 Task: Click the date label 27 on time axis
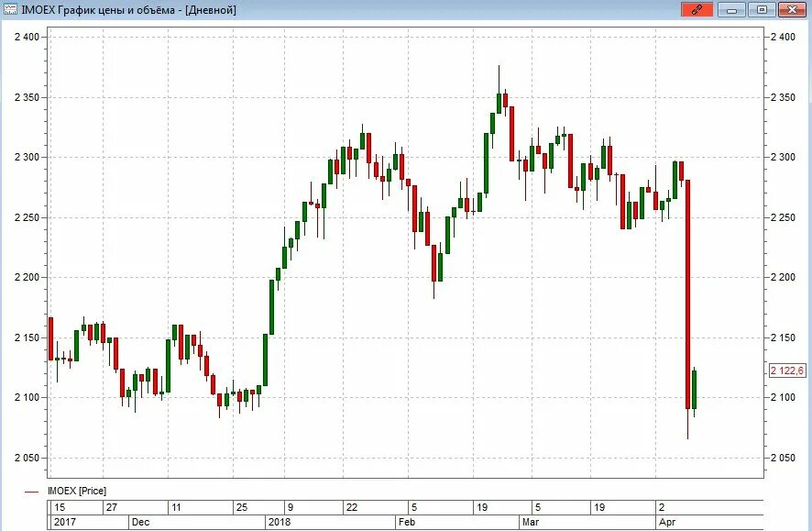(x=112, y=507)
